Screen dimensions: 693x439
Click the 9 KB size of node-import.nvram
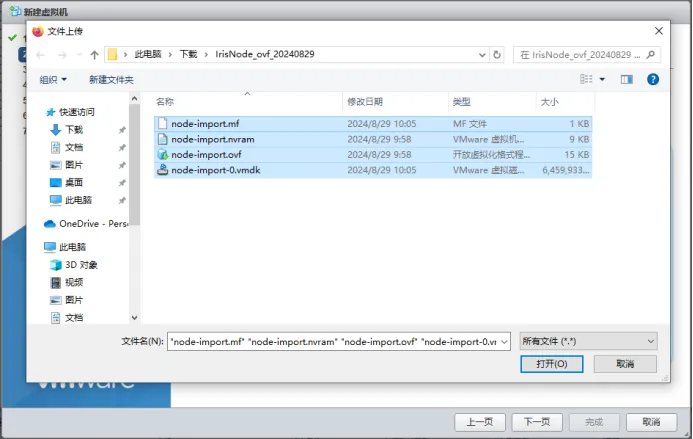(x=579, y=139)
